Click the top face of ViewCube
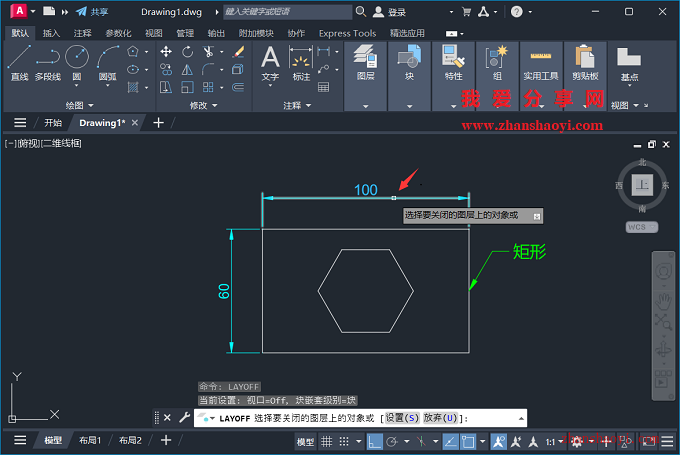The width and height of the screenshot is (680, 455). [642, 185]
